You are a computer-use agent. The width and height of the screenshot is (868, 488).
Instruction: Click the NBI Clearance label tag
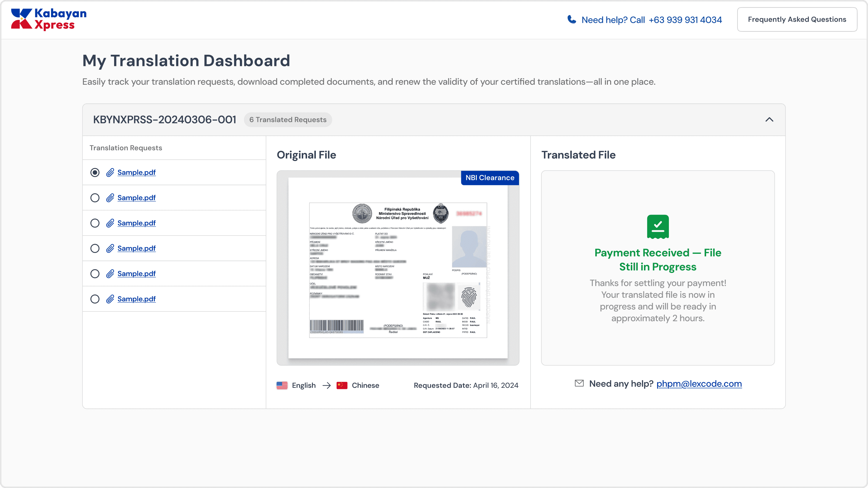[x=490, y=178]
